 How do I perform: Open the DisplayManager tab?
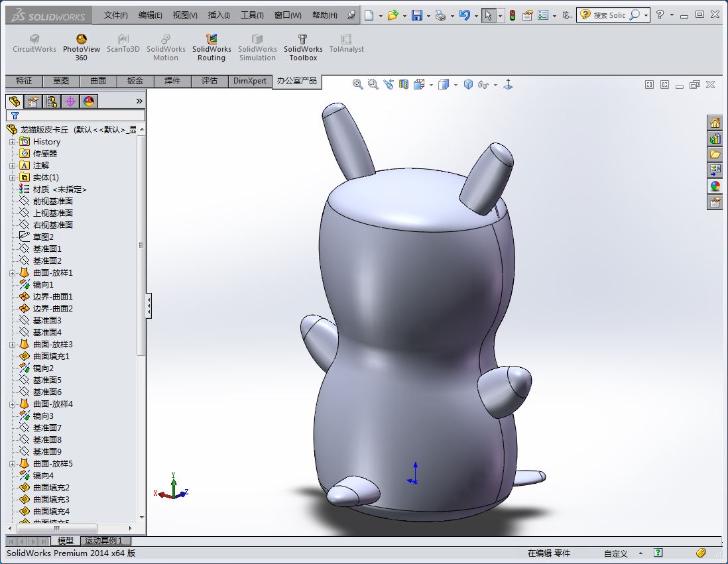89,101
